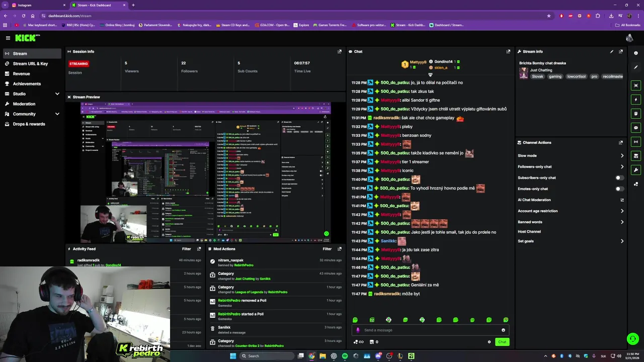Click RebirthPedro link under nitram_naopak ban
Viewport: 644px width, 362px height.
pyautogui.click(x=244, y=265)
